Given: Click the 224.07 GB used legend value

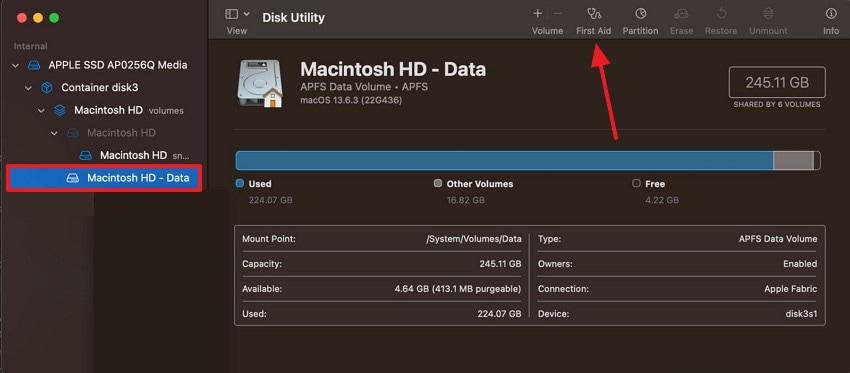Looking at the screenshot, I should click(271, 200).
